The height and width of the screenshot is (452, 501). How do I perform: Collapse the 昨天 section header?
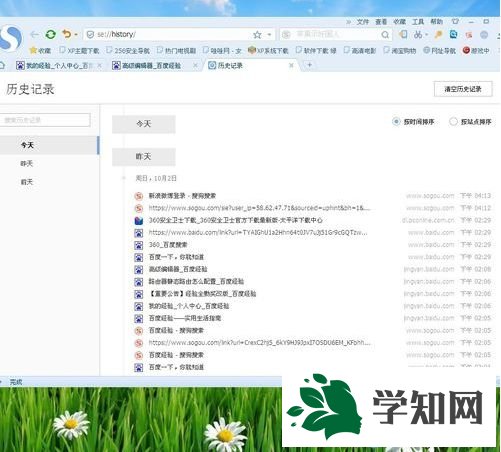(x=144, y=157)
